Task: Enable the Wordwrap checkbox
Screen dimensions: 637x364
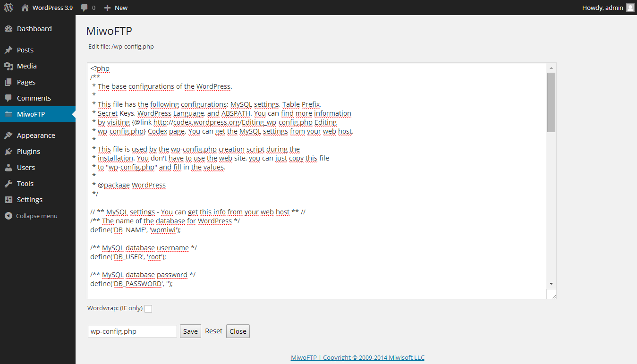Action: (148, 309)
